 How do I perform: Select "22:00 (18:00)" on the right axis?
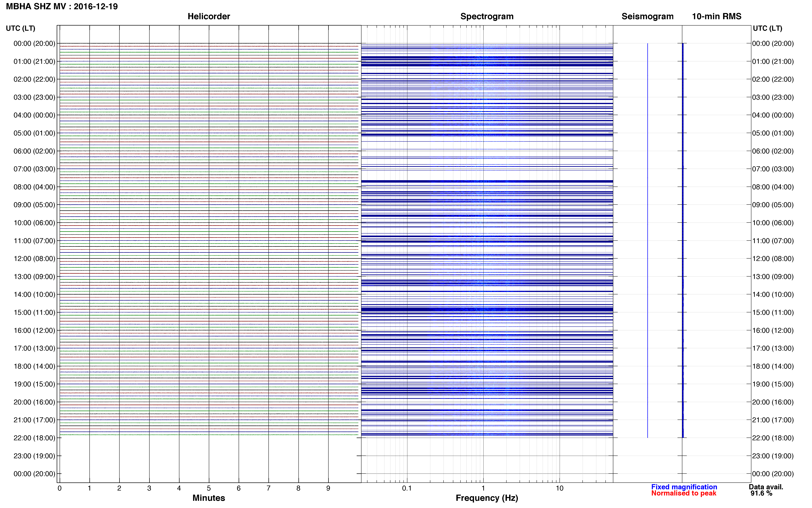tap(773, 438)
